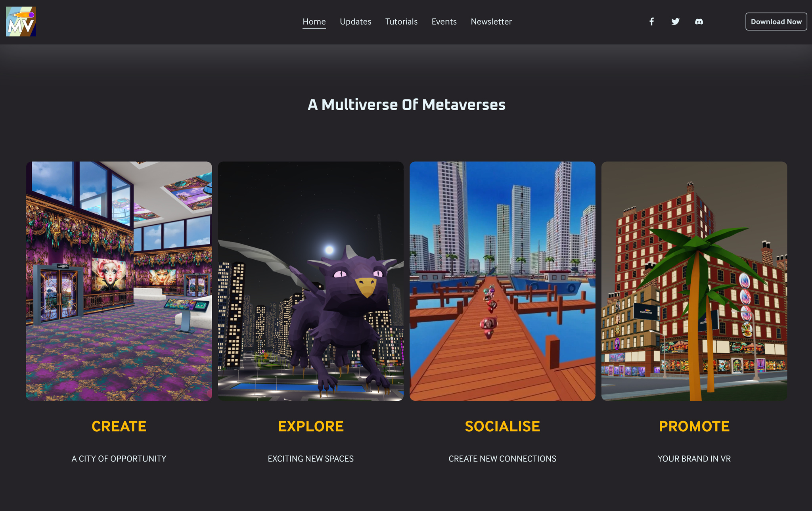Open the Tutorials menu item
The image size is (812, 511).
(x=401, y=21)
